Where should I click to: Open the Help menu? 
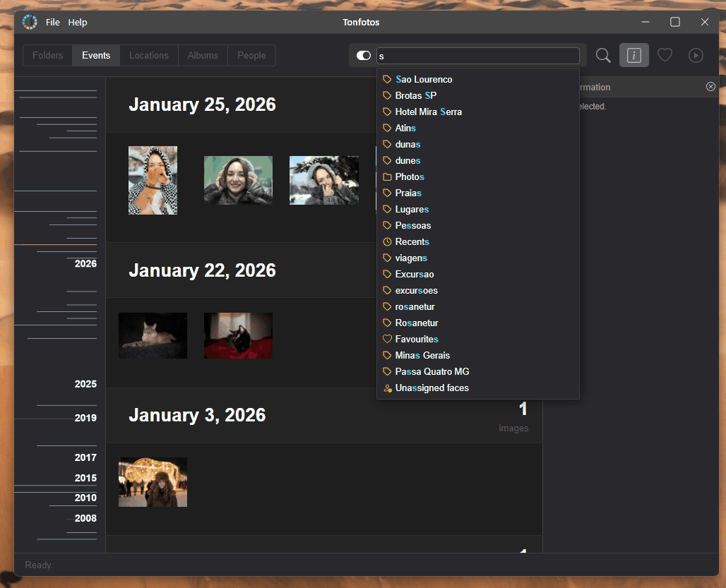pyautogui.click(x=77, y=22)
